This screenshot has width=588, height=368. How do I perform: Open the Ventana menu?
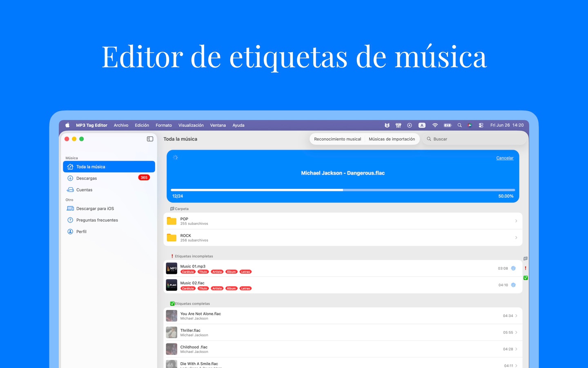click(x=218, y=125)
